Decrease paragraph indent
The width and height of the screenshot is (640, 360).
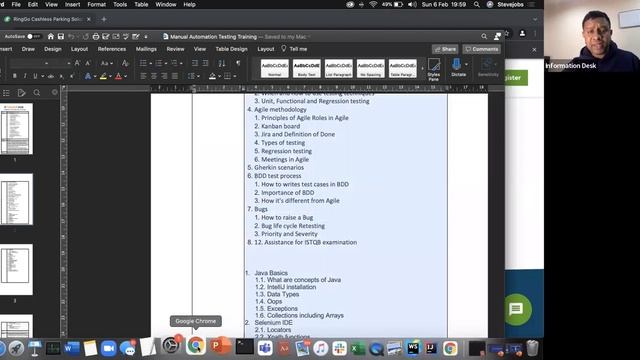pyautogui.click(x=195, y=63)
